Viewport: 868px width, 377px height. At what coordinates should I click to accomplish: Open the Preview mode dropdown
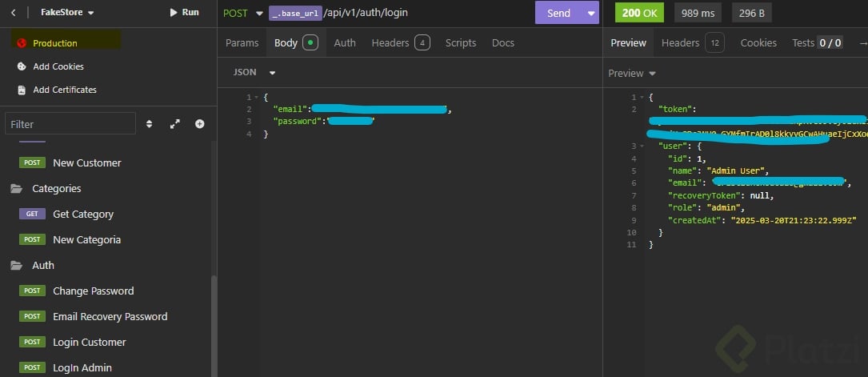[x=632, y=73]
